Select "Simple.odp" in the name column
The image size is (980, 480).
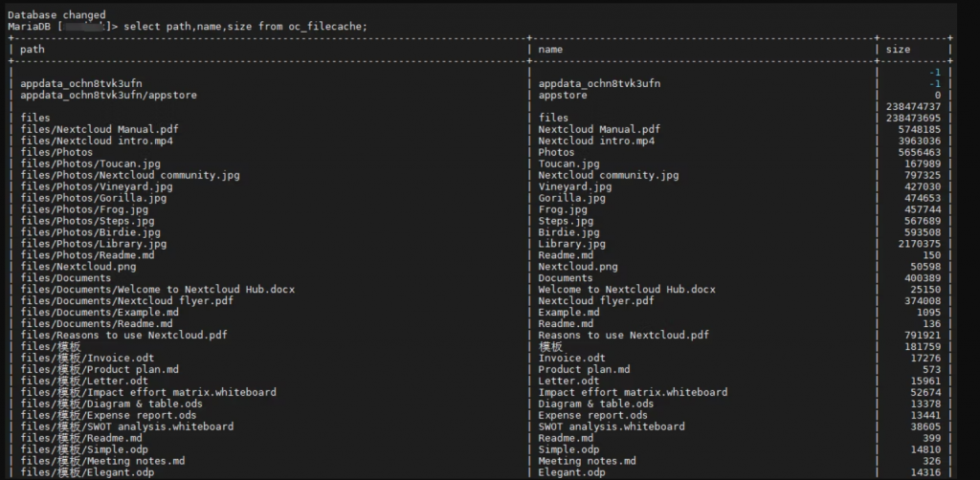pos(568,449)
